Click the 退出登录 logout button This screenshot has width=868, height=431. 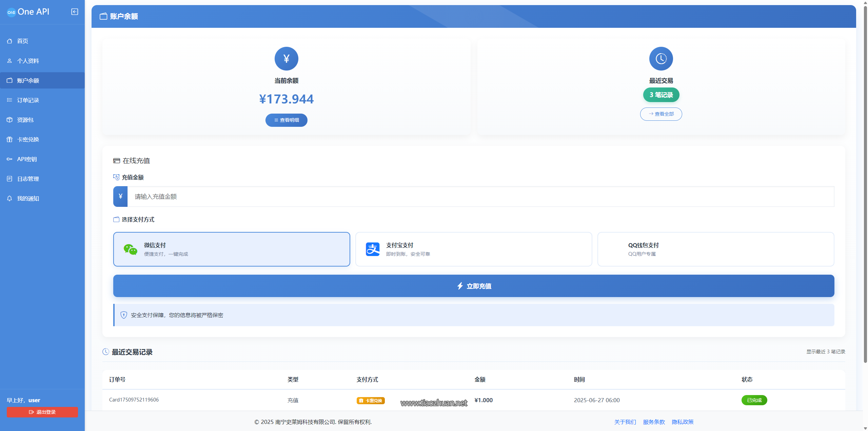pos(42,412)
